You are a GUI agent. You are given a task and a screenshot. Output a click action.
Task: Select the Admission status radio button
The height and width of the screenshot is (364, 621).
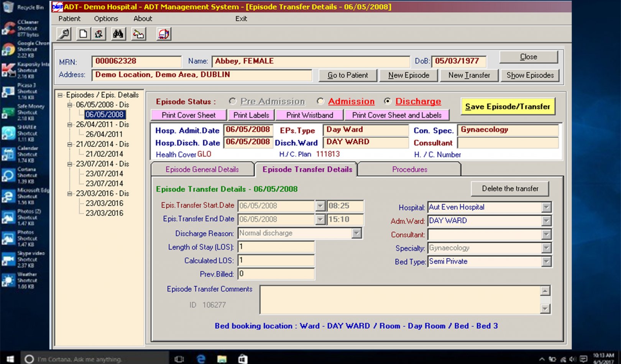320,101
